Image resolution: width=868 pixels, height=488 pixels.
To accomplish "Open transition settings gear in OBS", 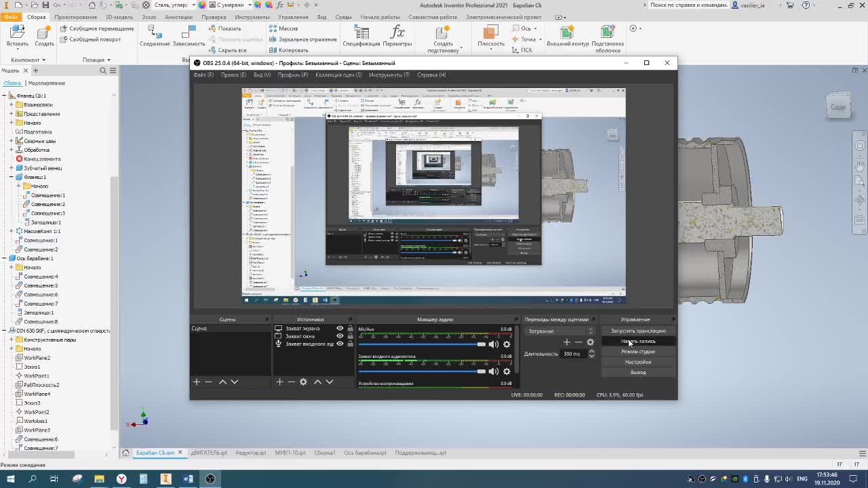I will pyautogui.click(x=590, y=342).
